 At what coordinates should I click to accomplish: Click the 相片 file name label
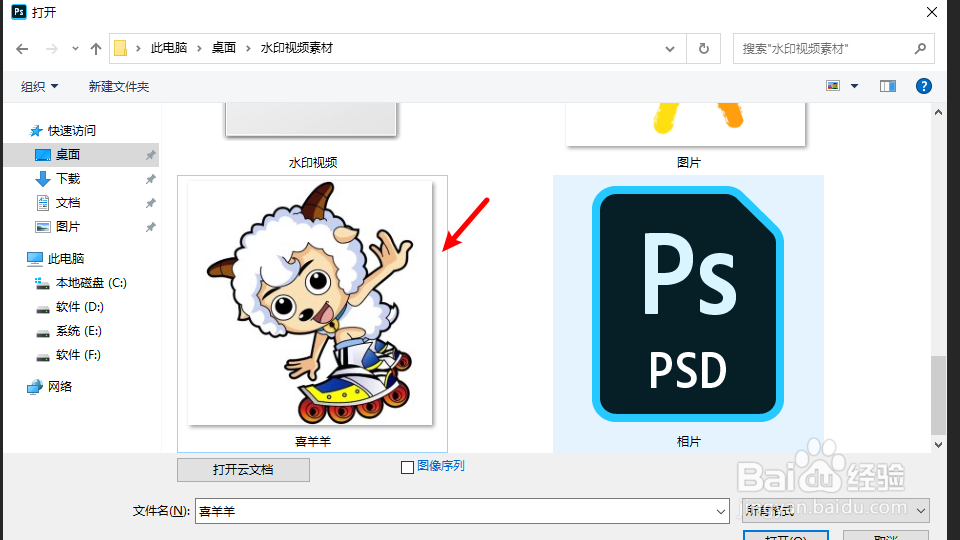pyautogui.click(x=688, y=441)
